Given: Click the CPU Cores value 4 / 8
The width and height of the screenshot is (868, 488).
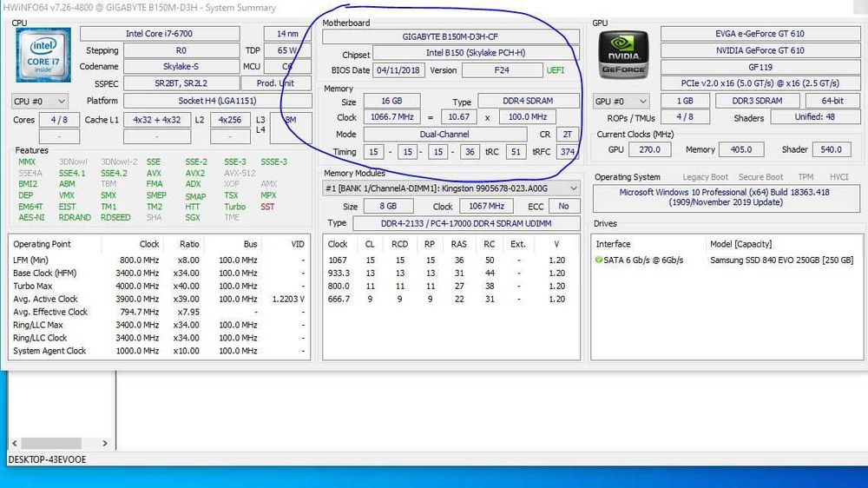Looking at the screenshot, I should [x=59, y=120].
